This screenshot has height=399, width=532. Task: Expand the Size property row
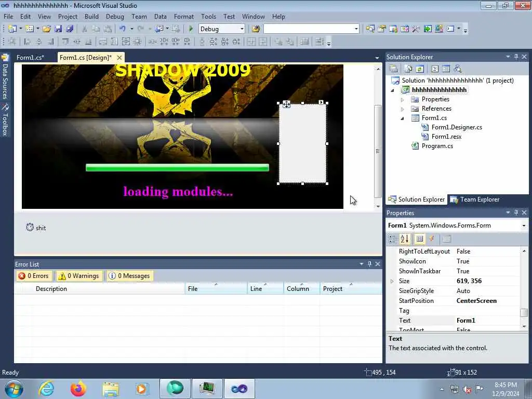(x=392, y=281)
